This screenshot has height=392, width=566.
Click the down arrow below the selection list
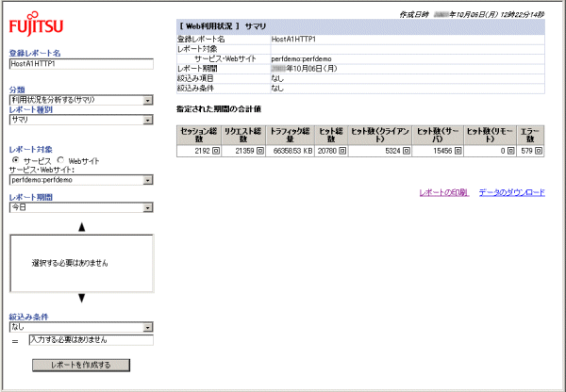point(81,299)
